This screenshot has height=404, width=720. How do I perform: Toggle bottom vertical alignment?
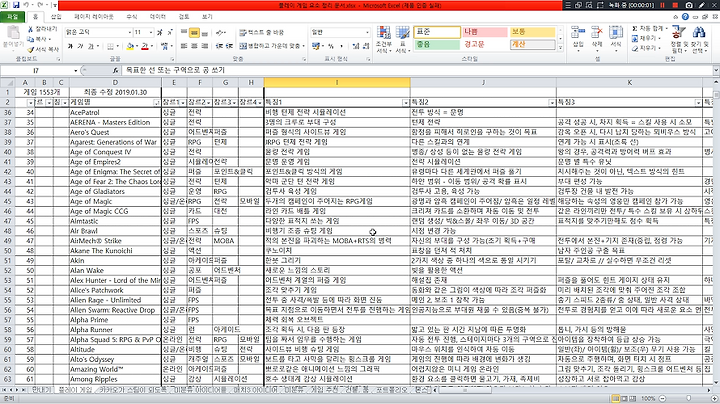point(204,33)
